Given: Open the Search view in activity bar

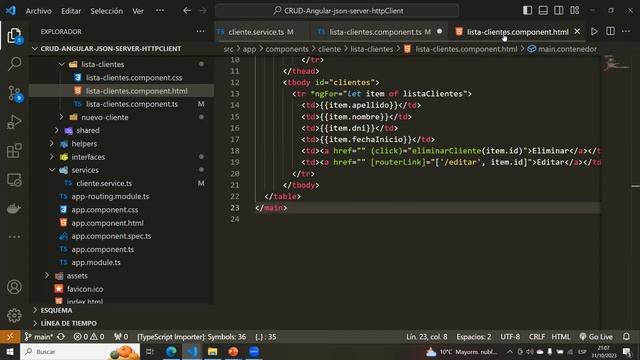Looking at the screenshot, I should pyautogui.click(x=14, y=64).
